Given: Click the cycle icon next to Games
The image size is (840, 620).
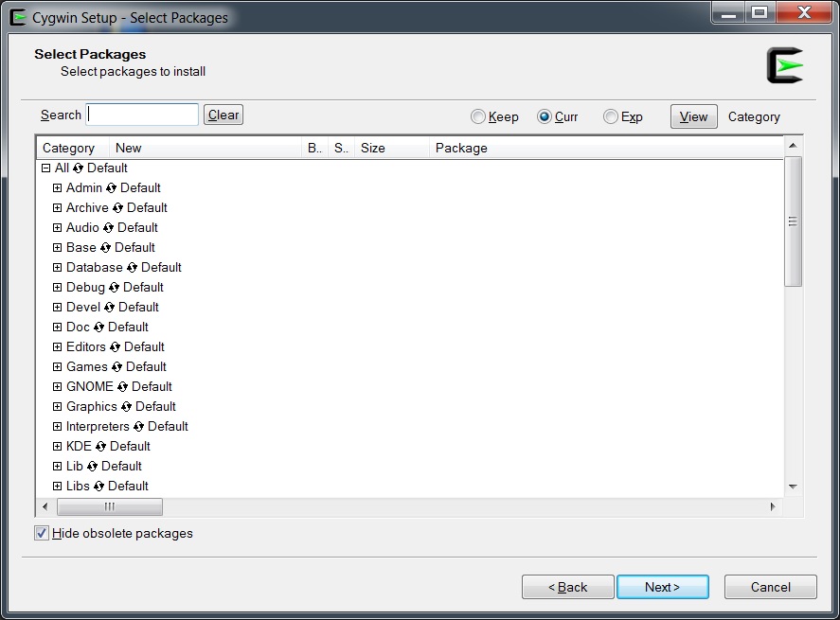Looking at the screenshot, I should click(116, 366).
